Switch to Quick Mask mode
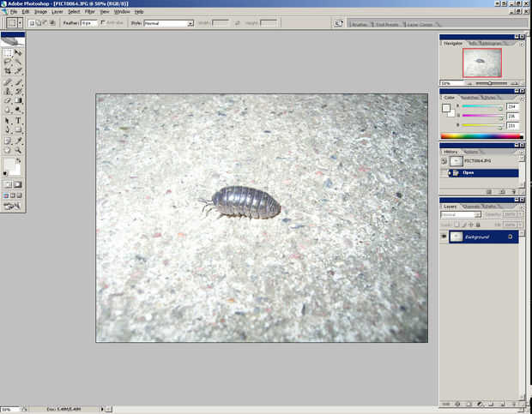 point(18,184)
